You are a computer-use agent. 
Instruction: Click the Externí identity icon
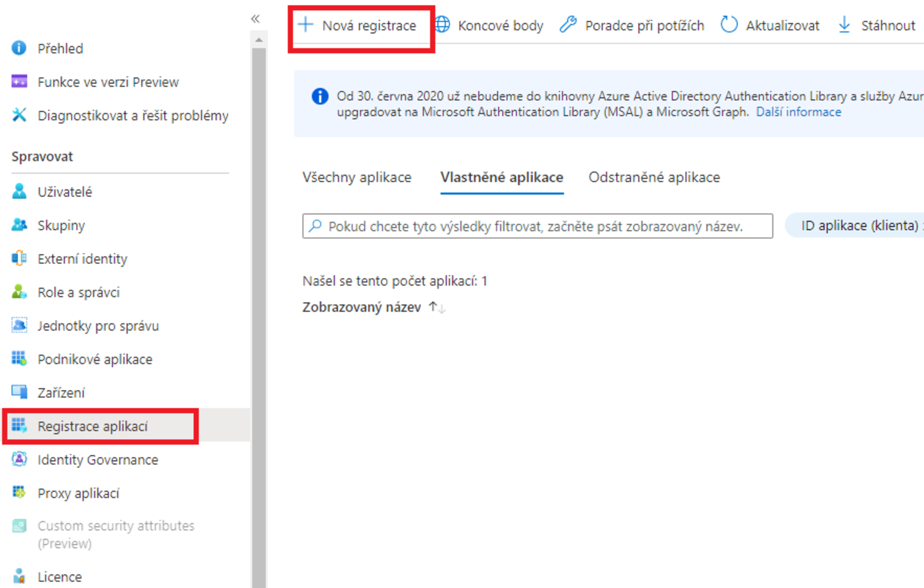(x=19, y=259)
